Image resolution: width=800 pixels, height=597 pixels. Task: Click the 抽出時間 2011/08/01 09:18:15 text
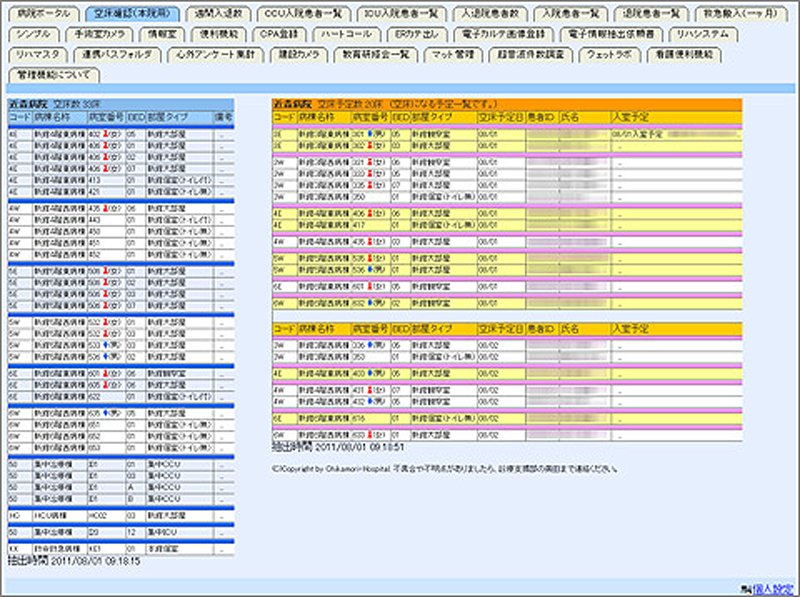click(74, 561)
